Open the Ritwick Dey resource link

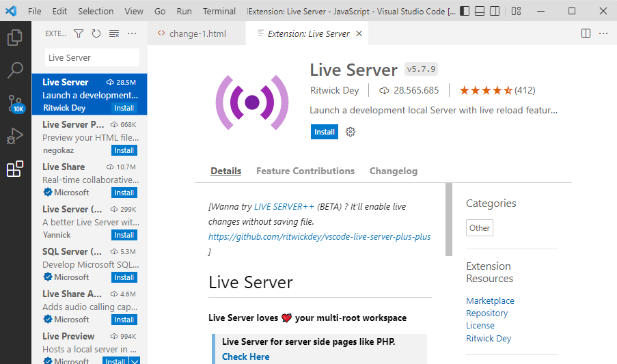(x=489, y=339)
